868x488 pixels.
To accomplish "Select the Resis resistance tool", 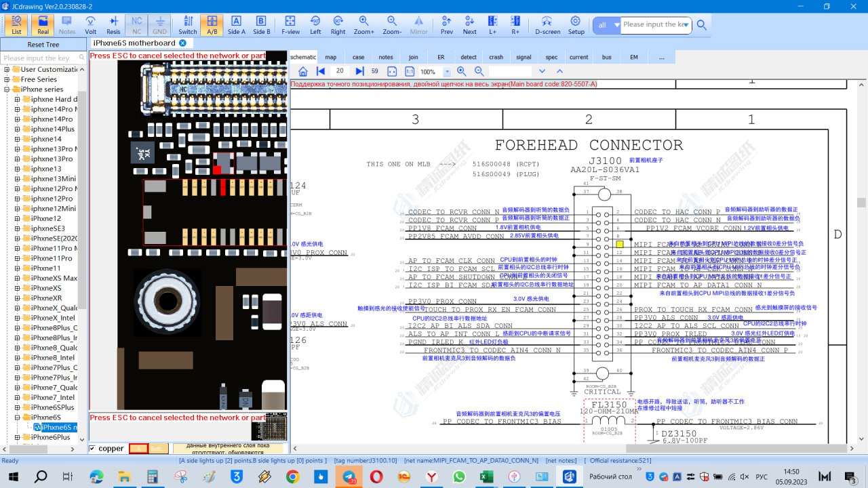I will pyautogui.click(x=113, y=25).
